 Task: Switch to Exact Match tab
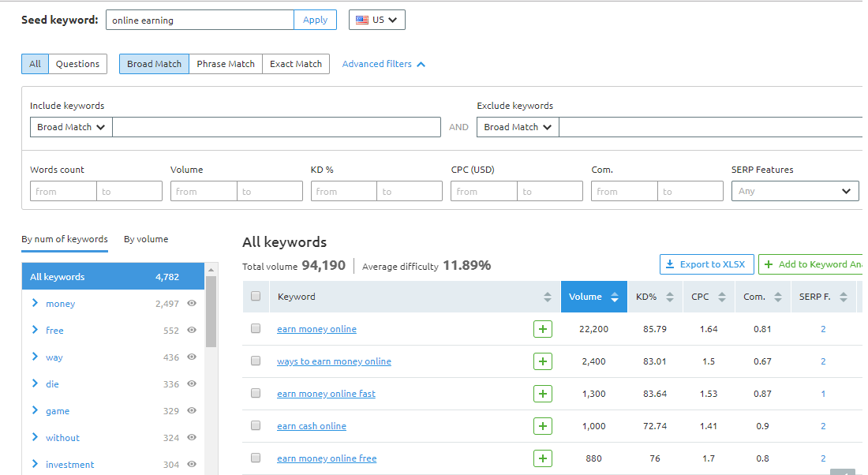(296, 64)
